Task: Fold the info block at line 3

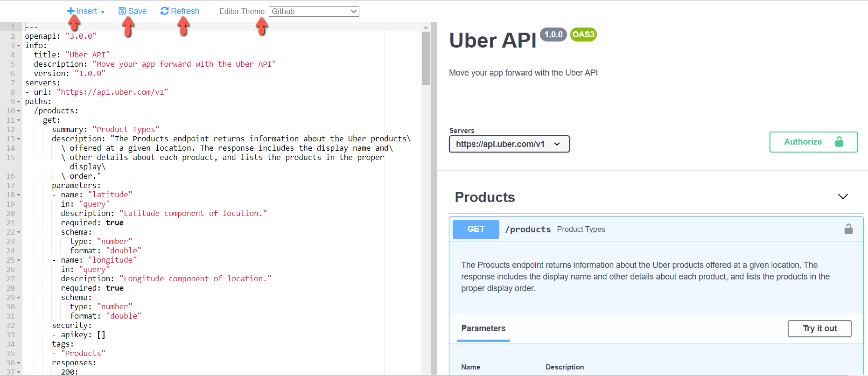Action: pyautogui.click(x=19, y=46)
